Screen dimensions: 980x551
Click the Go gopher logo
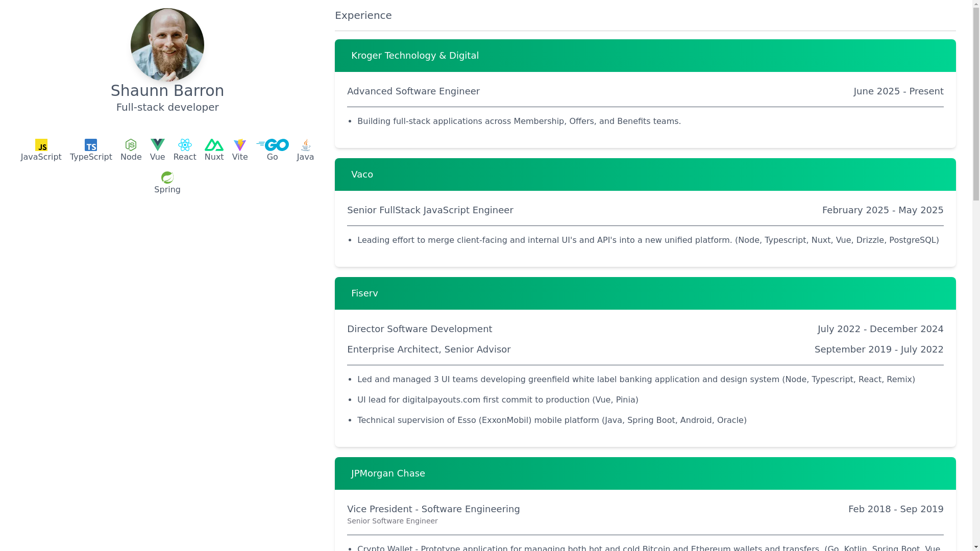[x=273, y=145]
